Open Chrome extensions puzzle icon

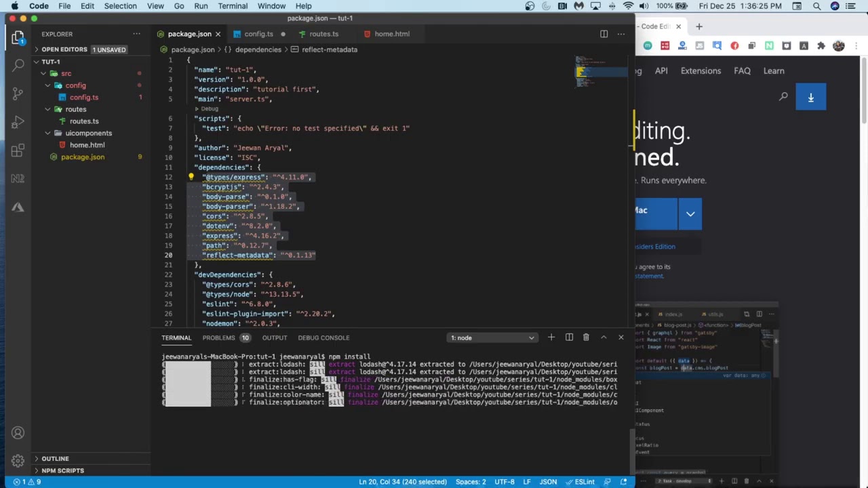(x=821, y=46)
